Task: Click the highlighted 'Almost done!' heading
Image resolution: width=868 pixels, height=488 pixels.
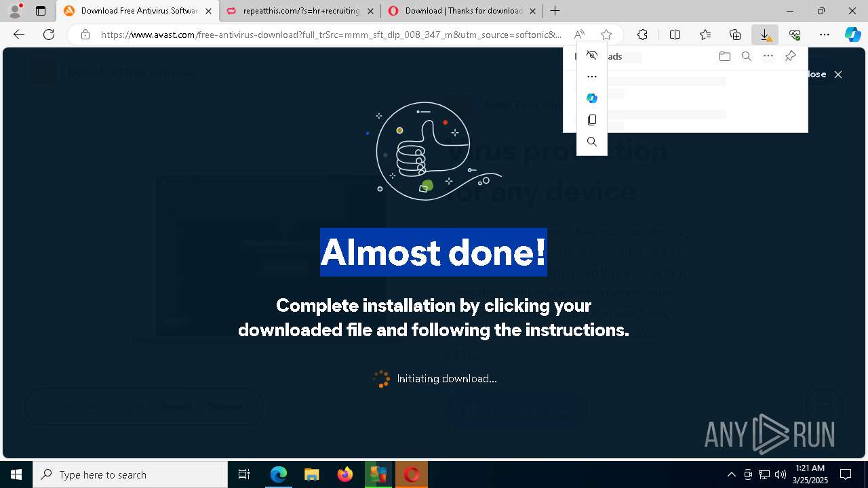Action: (x=433, y=252)
